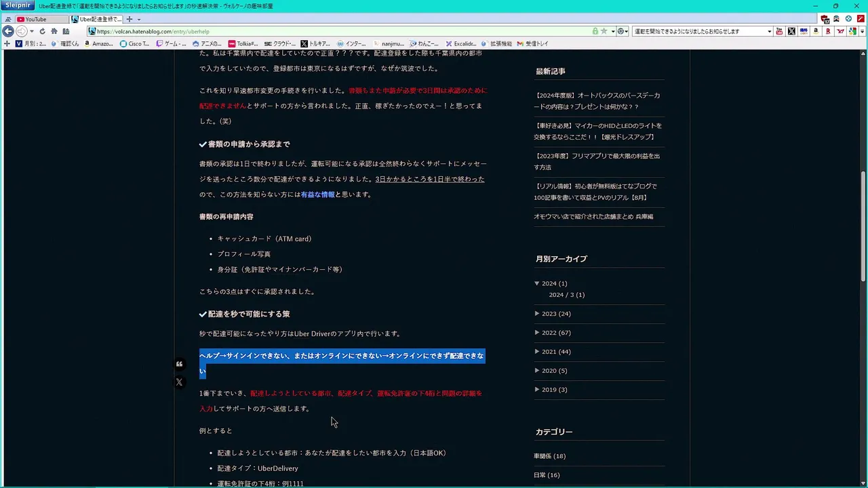Click the 有益な情報 blue link text

318,195
